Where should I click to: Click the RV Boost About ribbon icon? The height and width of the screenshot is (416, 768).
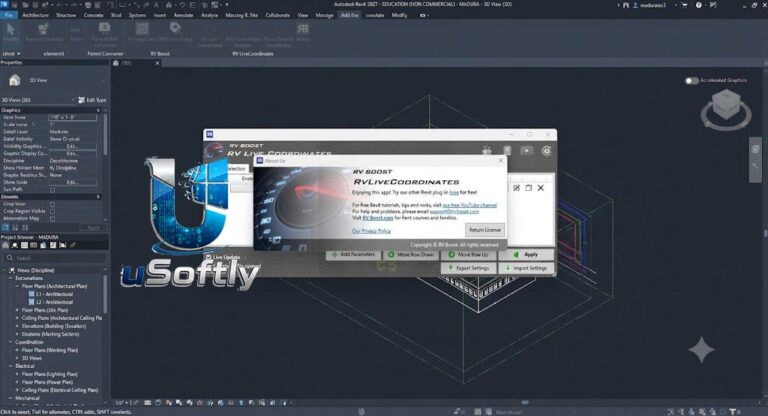click(303, 33)
